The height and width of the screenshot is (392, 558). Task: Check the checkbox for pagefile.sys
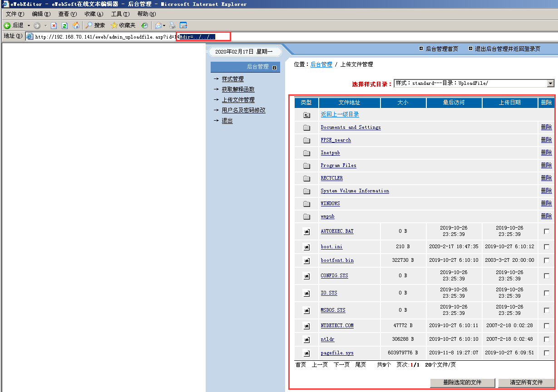tap(546, 353)
